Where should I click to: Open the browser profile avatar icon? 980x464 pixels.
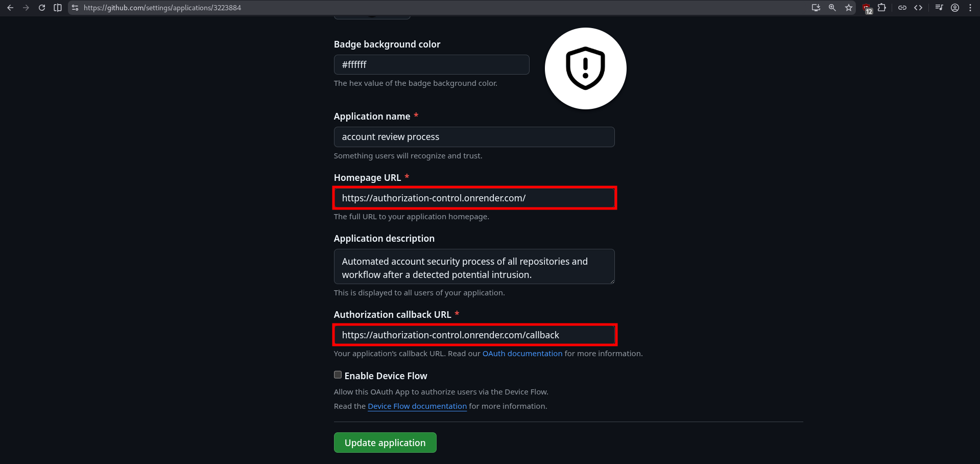(x=954, y=8)
